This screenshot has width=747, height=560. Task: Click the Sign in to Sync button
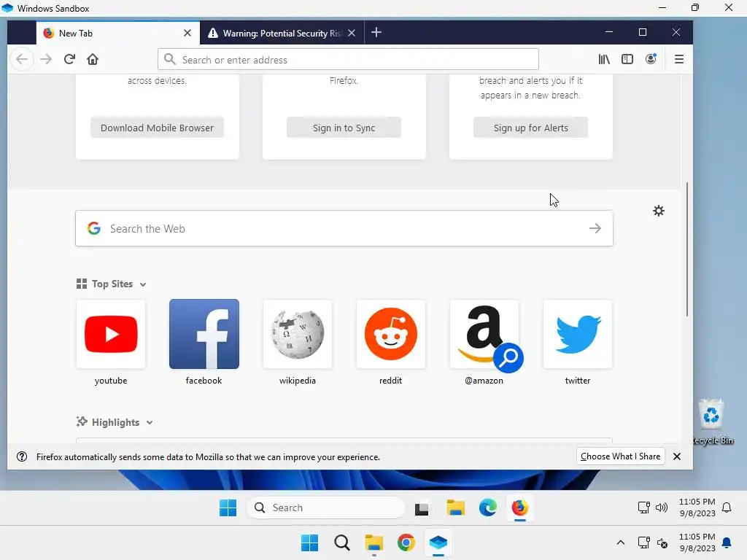pos(344,128)
